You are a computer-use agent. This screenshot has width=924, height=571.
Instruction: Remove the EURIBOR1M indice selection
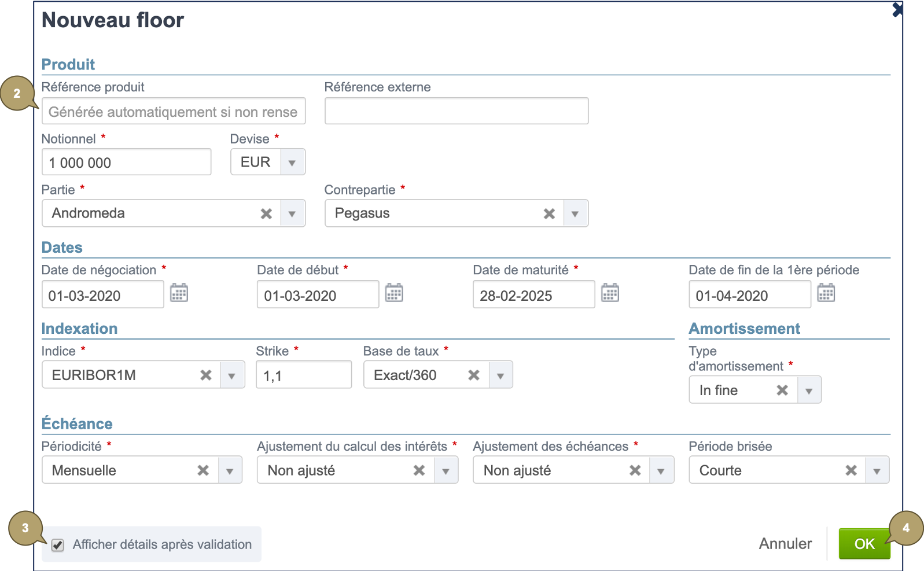pos(206,375)
